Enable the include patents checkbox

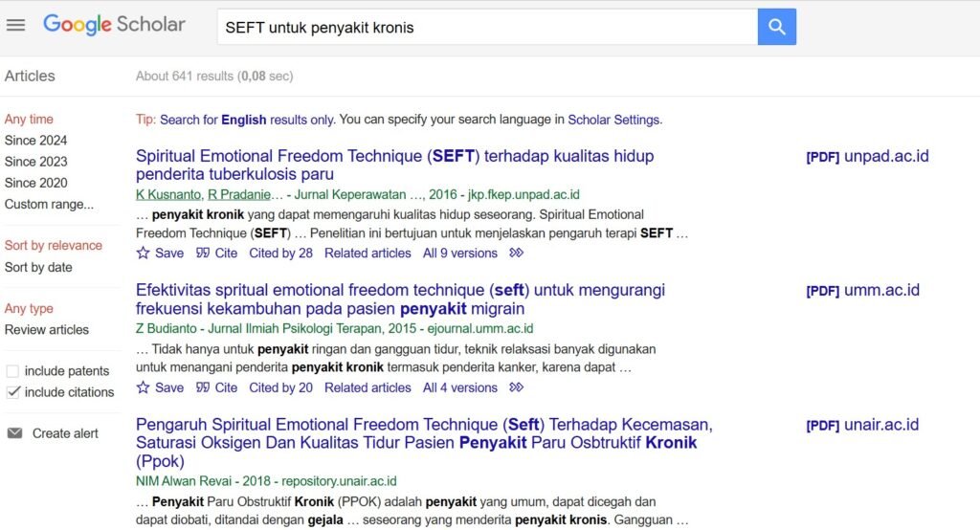tap(12, 371)
